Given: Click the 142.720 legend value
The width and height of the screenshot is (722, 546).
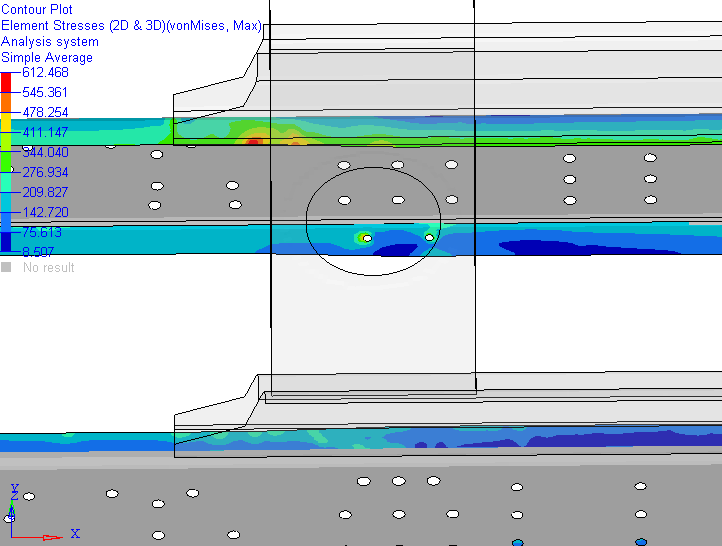Looking at the screenshot, I should (x=45, y=212).
